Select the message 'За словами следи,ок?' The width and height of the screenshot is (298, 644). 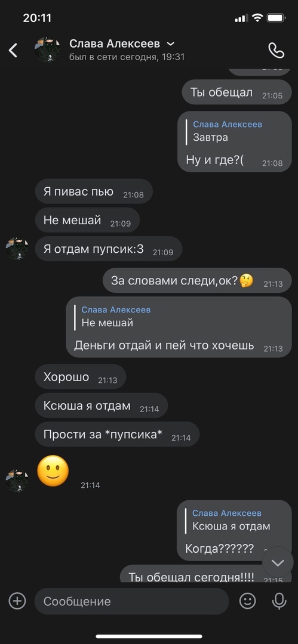click(197, 280)
